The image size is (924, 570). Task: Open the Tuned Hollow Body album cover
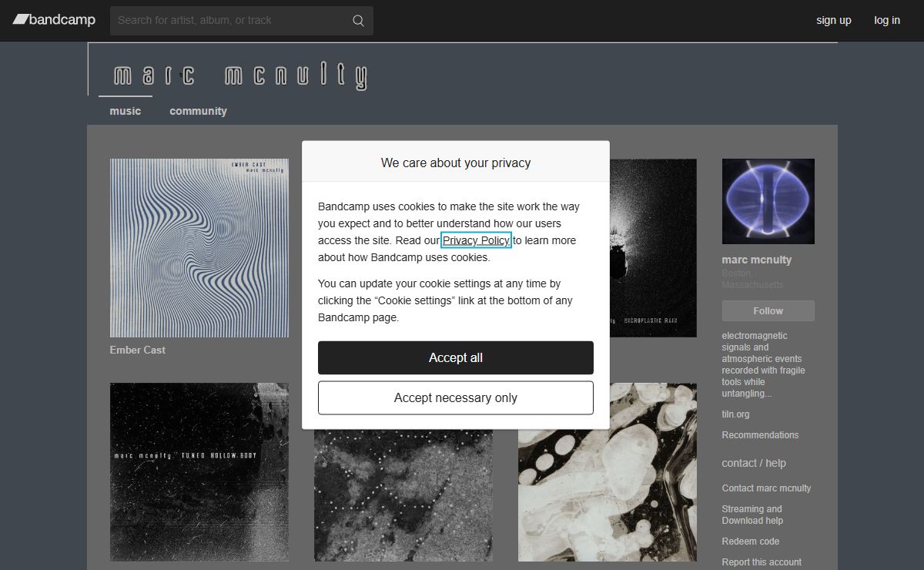coord(199,472)
